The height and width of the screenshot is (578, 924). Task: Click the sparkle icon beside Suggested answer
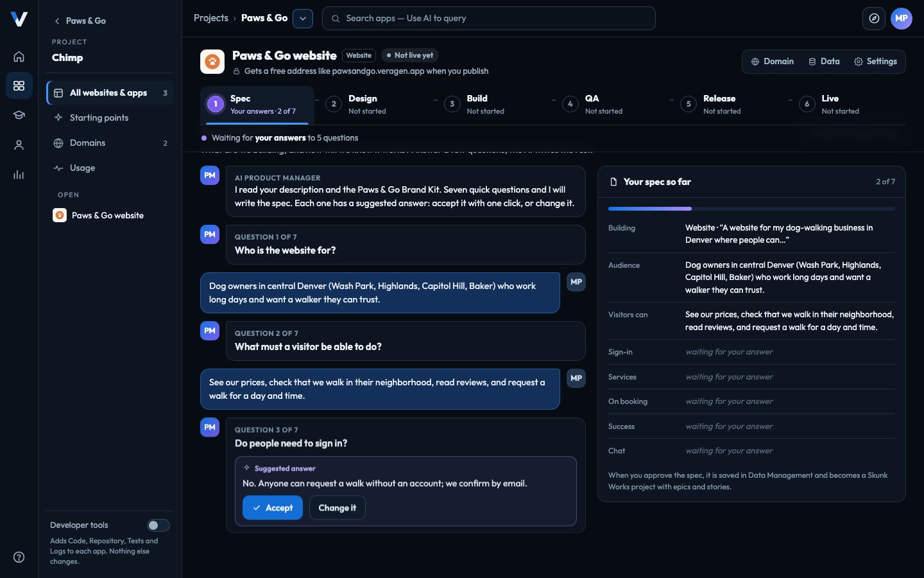click(x=246, y=468)
